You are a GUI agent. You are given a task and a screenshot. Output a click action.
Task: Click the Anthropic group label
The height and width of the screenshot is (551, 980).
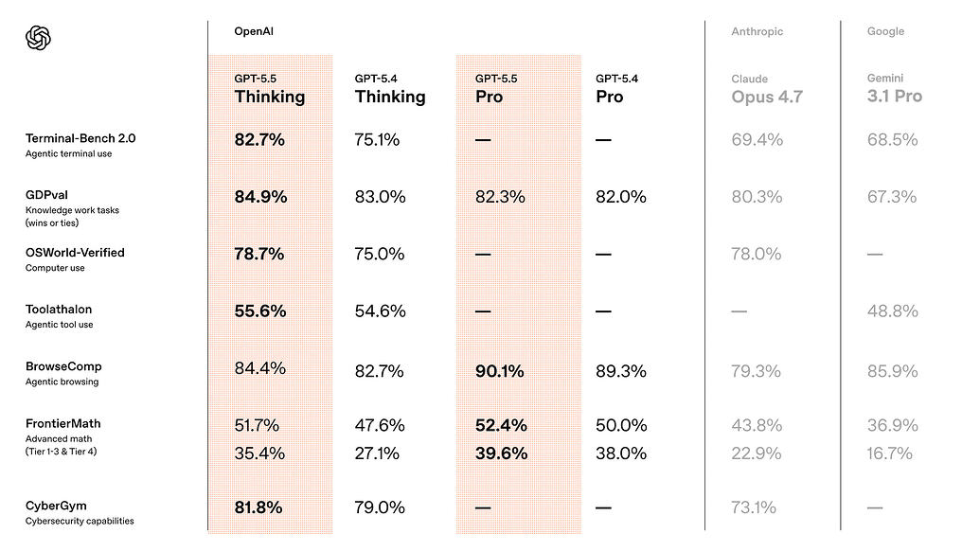click(x=757, y=31)
